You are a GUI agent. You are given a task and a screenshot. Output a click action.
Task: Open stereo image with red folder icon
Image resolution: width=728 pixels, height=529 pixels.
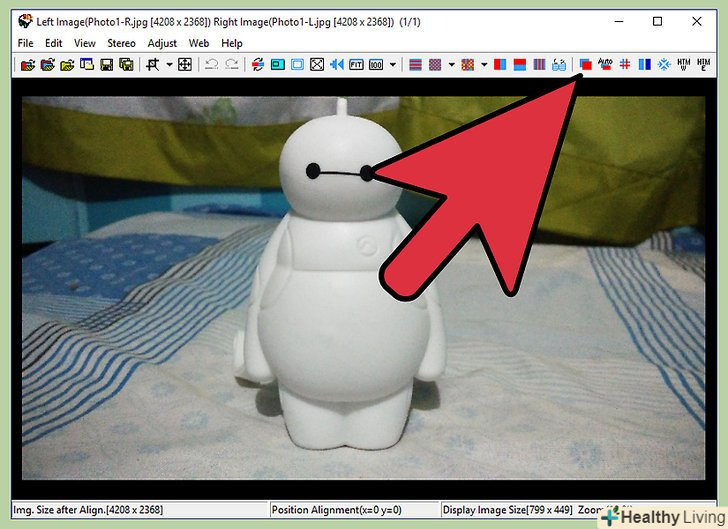(x=28, y=65)
